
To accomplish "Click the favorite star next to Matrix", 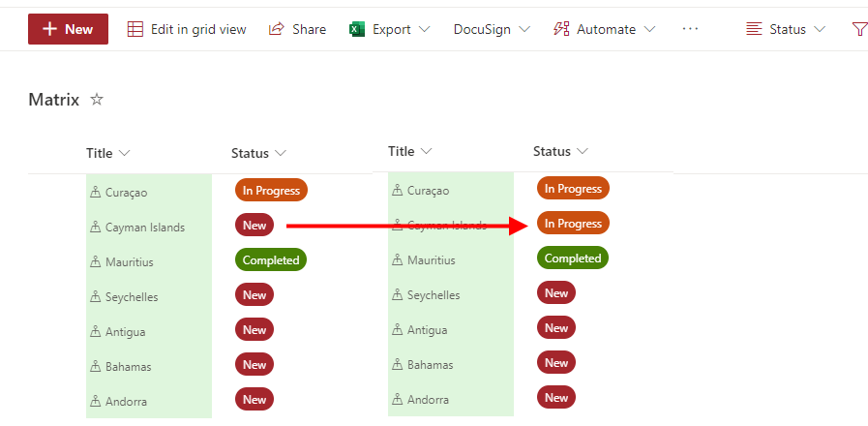I will tap(96, 100).
